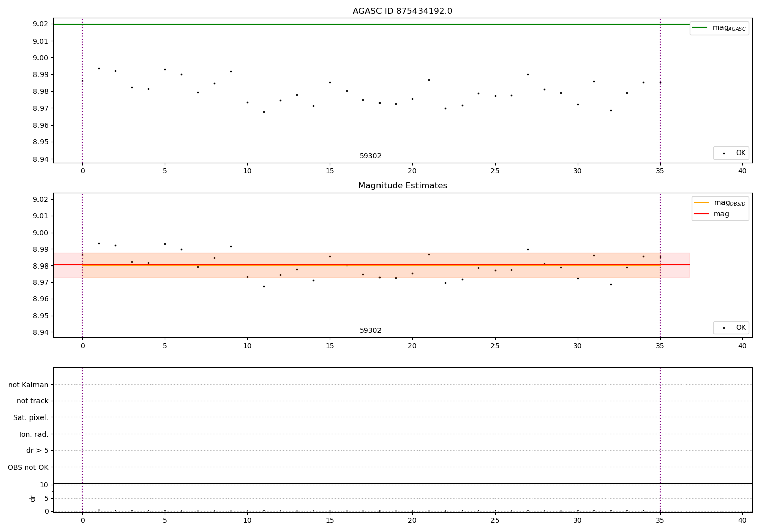
Task: Click the '59302' label in the Magnitude Estimates plot
Action: coord(370,331)
